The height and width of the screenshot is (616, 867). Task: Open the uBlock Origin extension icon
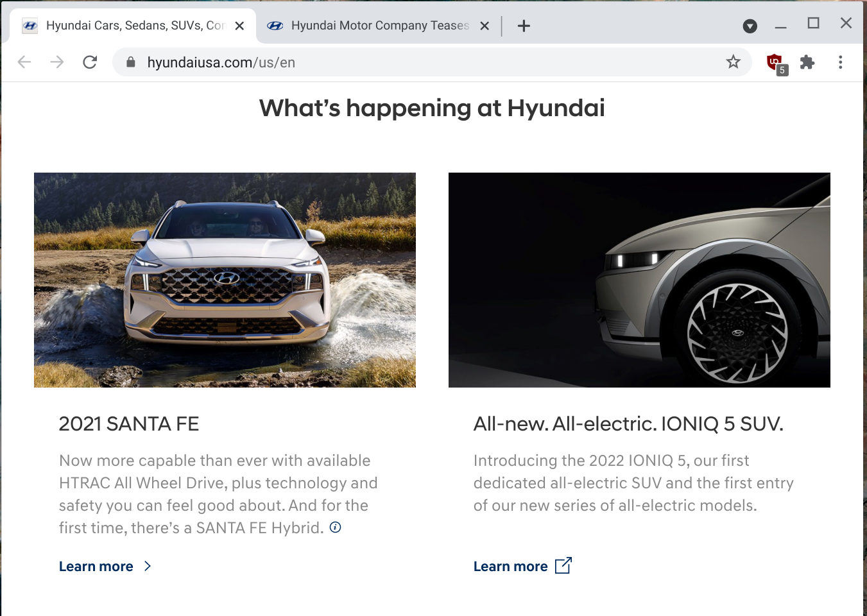pyautogui.click(x=775, y=62)
